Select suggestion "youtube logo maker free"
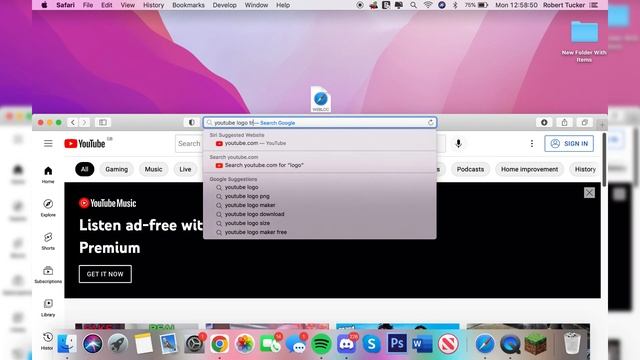The width and height of the screenshot is (640, 360). click(320, 232)
